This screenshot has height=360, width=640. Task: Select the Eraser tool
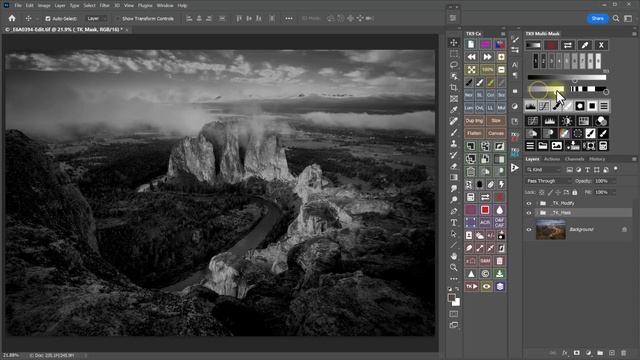[x=454, y=166]
